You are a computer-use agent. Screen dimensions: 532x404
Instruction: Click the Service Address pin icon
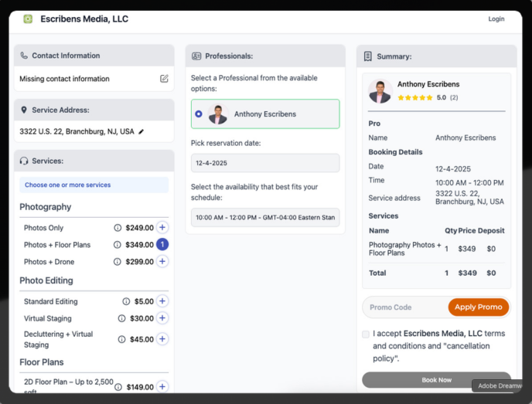pyautogui.click(x=24, y=110)
